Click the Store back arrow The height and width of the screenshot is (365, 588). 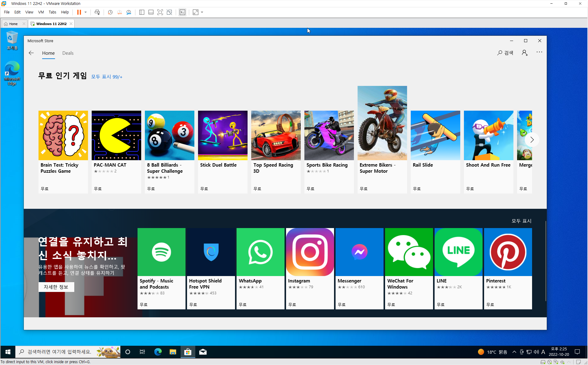[x=31, y=53]
